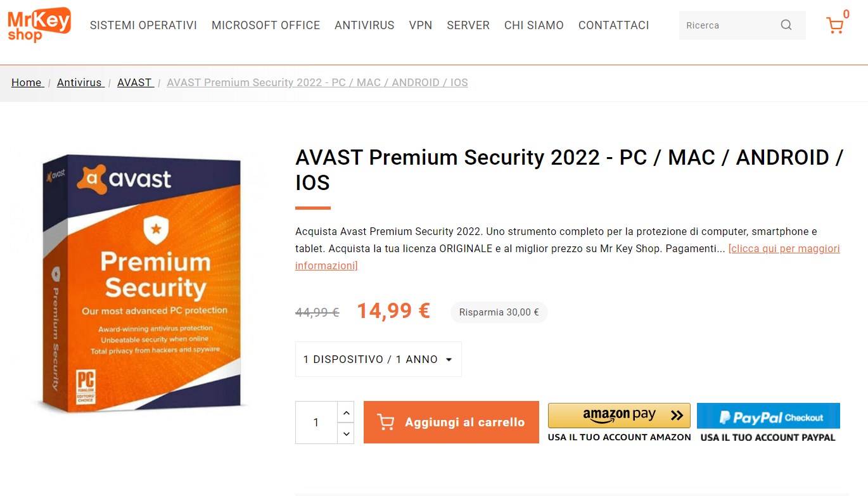The image size is (868, 496).
Task: Expand the 1 Dispositivo / 1 Anno dropdown
Action: [378, 359]
